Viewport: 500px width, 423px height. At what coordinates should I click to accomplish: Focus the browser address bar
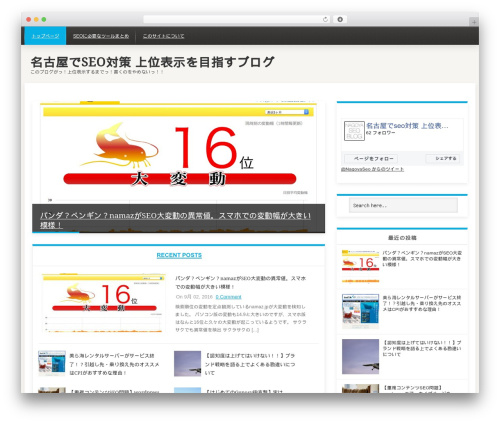pos(237,19)
